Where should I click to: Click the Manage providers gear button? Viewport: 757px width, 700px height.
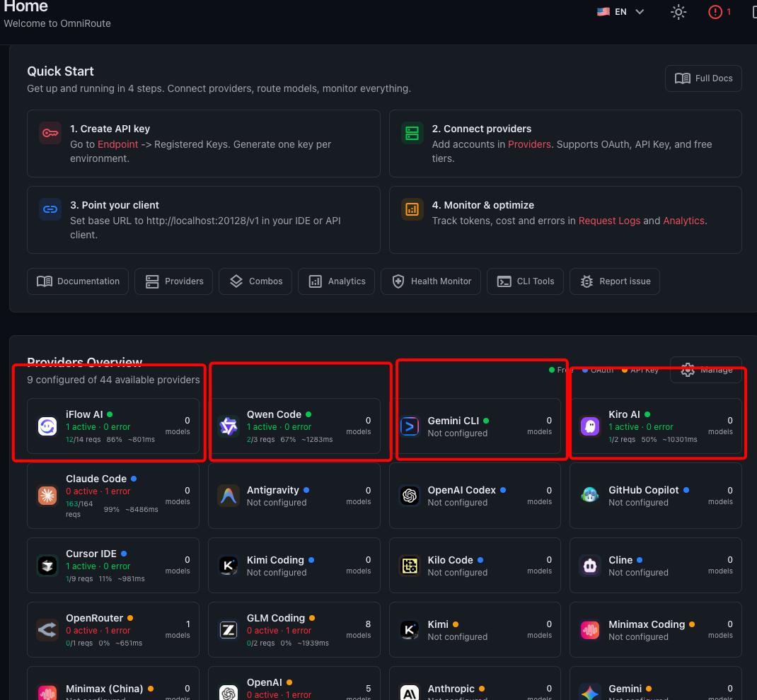pyautogui.click(x=706, y=370)
